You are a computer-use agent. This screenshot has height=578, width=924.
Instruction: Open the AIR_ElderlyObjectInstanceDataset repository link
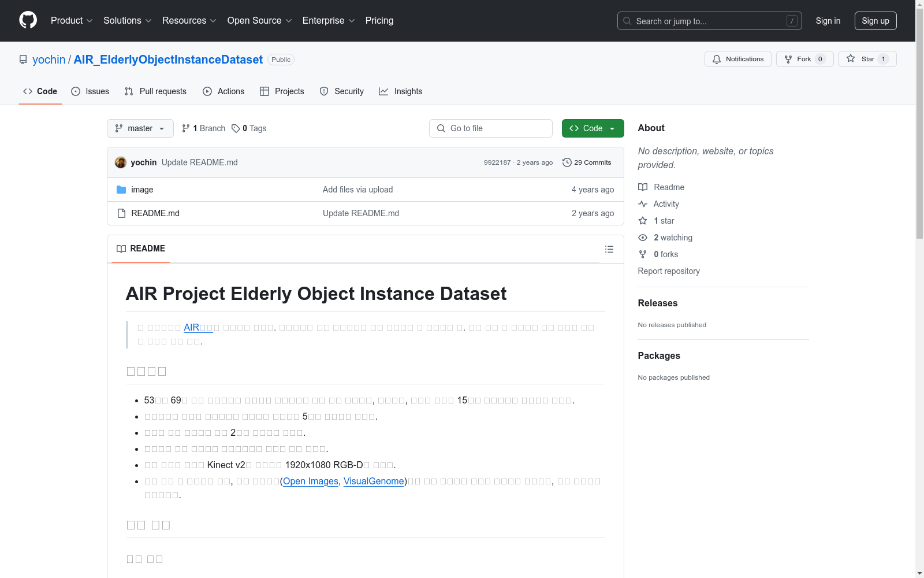click(168, 60)
